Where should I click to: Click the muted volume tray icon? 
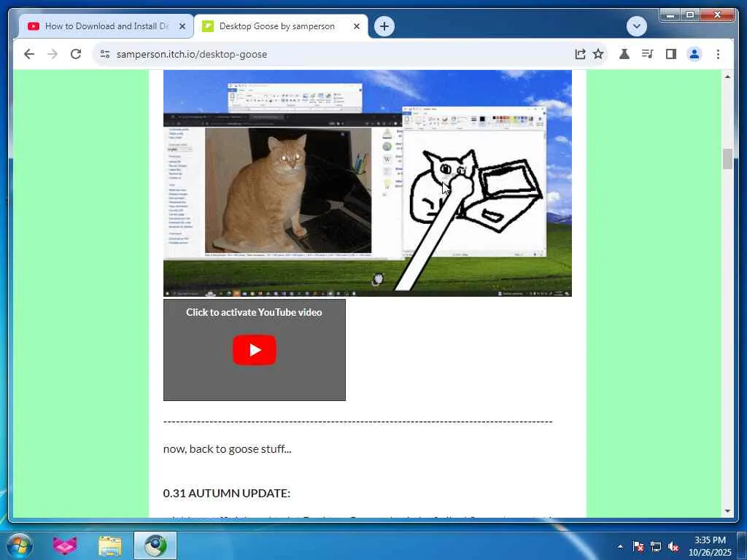click(x=673, y=546)
